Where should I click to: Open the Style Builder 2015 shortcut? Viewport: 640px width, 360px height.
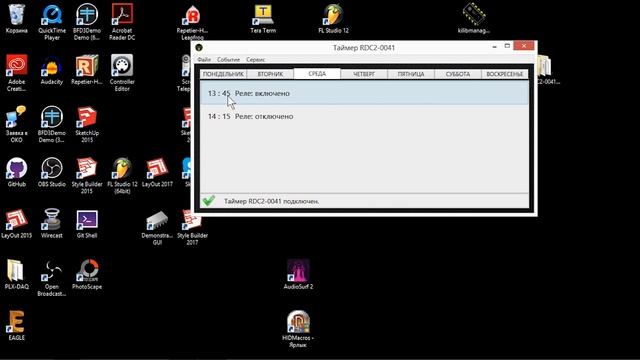point(87,169)
